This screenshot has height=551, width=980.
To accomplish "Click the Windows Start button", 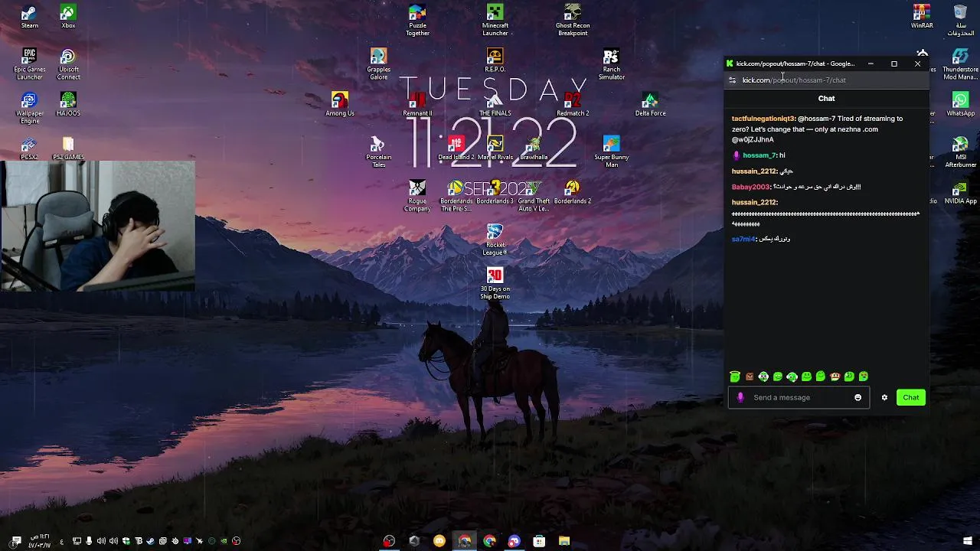I will (967, 541).
